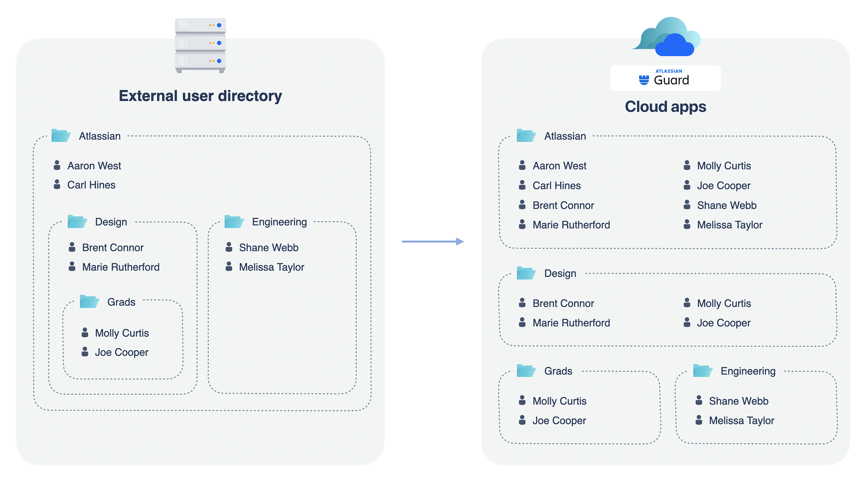The width and height of the screenshot is (868, 480).
Task: Click the Atlassian folder icon in External user directory
Action: [61, 135]
